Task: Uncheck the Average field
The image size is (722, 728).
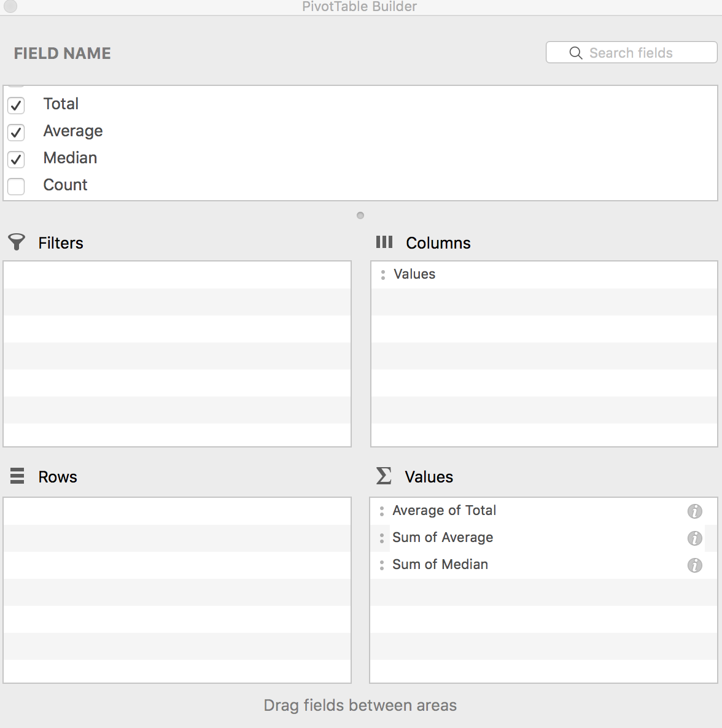Action: (x=16, y=132)
